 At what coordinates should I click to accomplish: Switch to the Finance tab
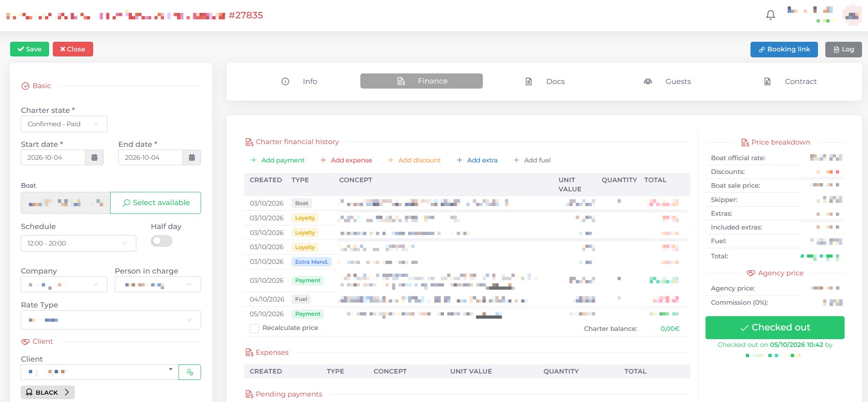coord(421,81)
